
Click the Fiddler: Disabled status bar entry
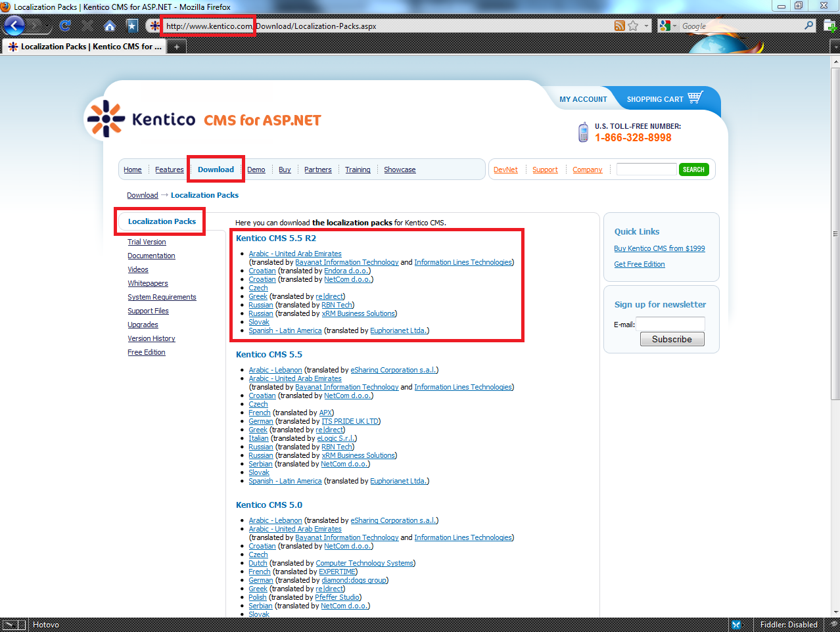tap(789, 624)
